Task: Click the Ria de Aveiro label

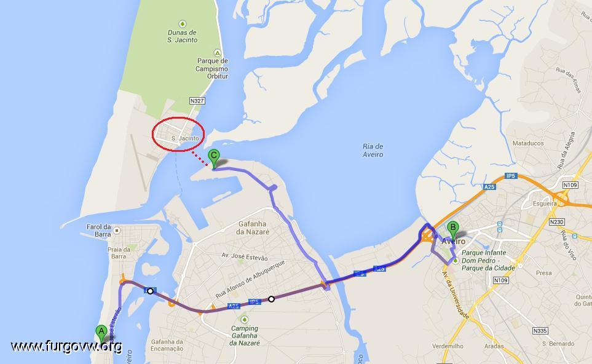Action: (x=373, y=150)
